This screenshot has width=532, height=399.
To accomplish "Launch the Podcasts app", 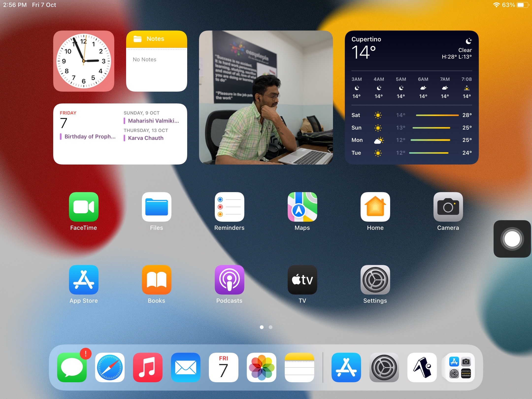I will click(229, 280).
